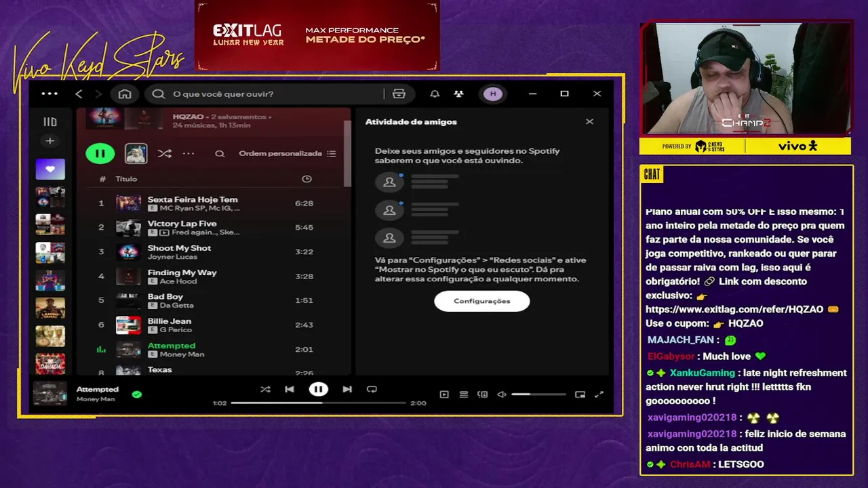The width and height of the screenshot is (868, 488).
Task: Toggle shuffle in the playlist action bar
Action: coord(164,154)
